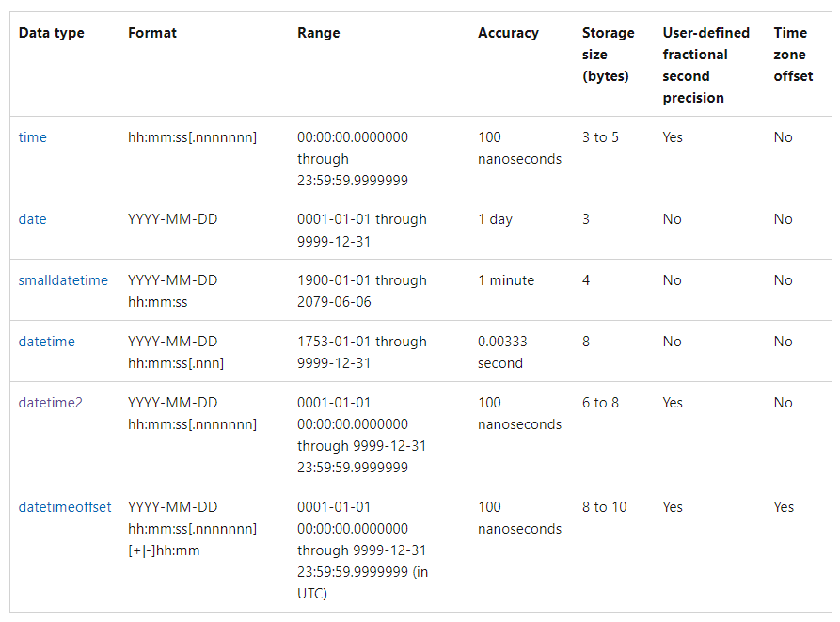
Task: Click the "0.00333 second" accuracy value
Action: [x=500, y=352]
